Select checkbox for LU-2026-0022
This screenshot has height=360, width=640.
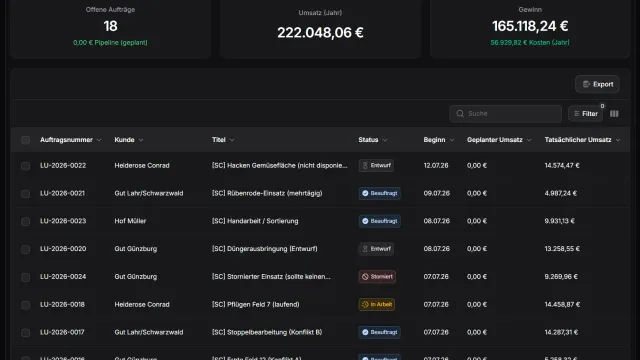pos(25,166)
